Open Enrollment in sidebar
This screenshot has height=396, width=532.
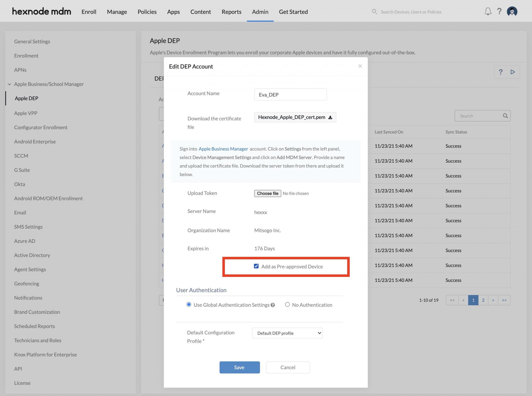click(x=26, y=56)
